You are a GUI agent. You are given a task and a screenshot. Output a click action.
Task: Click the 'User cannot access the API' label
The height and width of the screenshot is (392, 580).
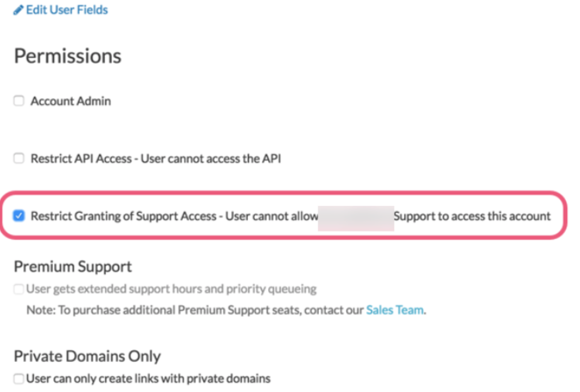[x=211, y=158]
